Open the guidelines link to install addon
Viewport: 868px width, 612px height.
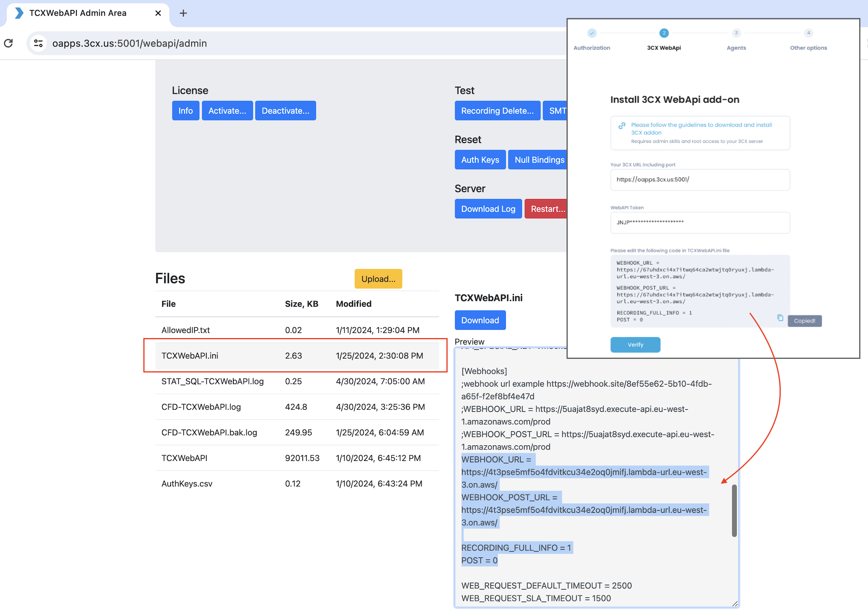coord(701,129)
